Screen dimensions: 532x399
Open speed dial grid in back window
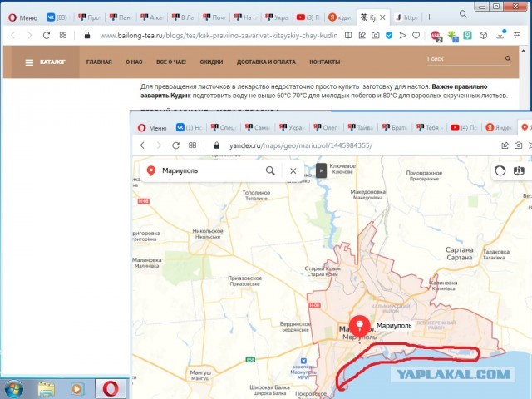63,35
